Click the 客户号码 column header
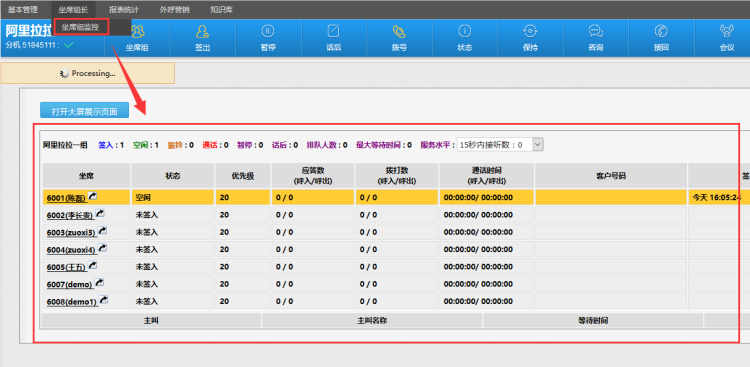 coord(611,176)
